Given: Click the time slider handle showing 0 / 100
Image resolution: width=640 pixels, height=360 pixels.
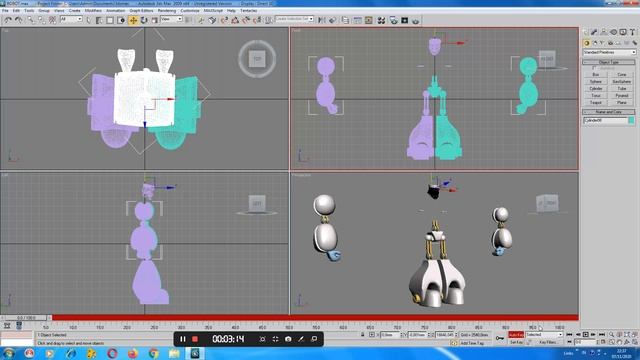Looking at the screenshot, I should pyautogui.click(x=26, y=318).
